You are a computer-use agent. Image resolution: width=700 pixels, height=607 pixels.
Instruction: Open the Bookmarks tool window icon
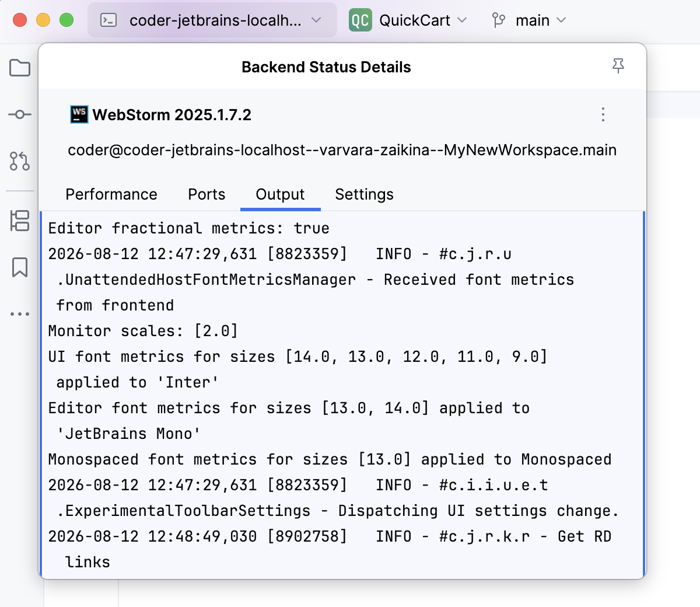click(20, 267)
